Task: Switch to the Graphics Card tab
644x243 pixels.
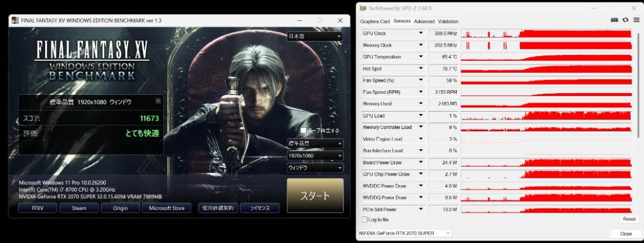Action: click(x=375, y=21)
